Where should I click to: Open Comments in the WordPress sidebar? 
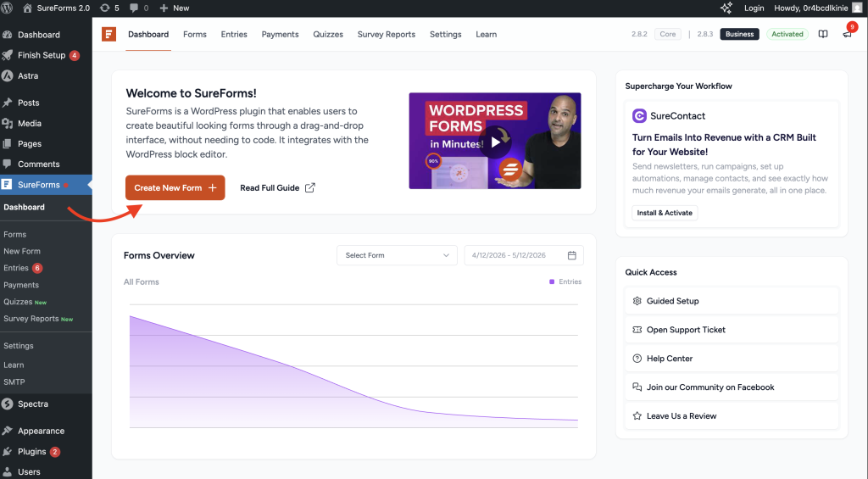pos(39,164)
